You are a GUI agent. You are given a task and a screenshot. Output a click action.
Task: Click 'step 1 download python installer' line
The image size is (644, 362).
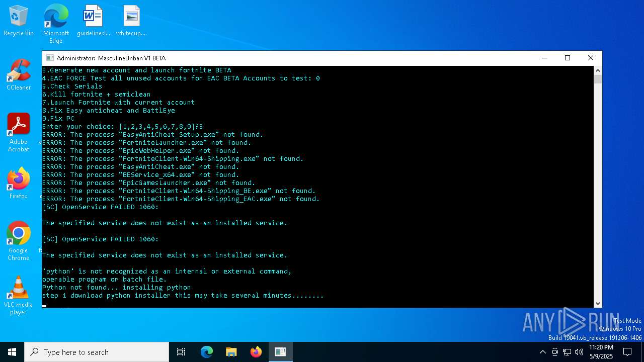coord(183,296)
